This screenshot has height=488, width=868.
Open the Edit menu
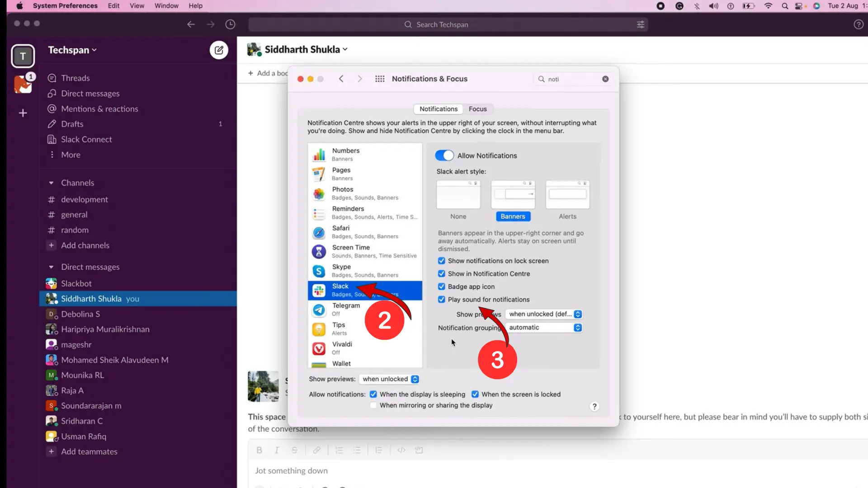113,6
